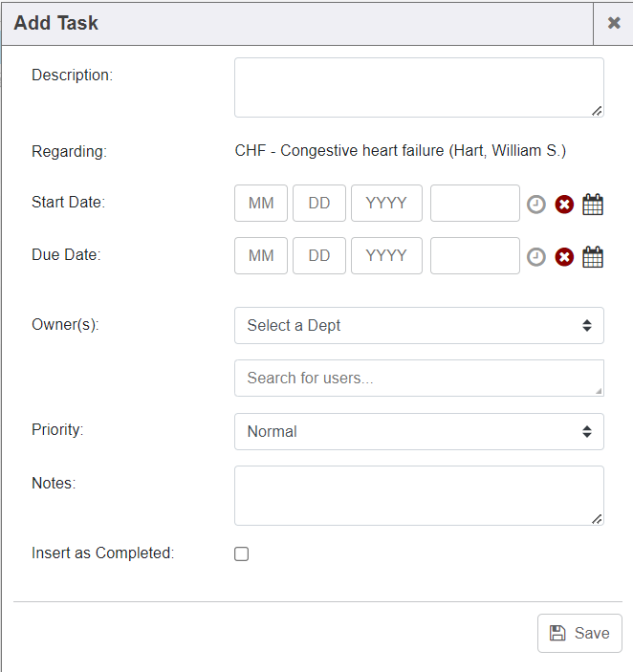This screenshot has height=672, width=633.
Task: Expand the Priority dropdown set to Normal
Action: pos(419,431)
